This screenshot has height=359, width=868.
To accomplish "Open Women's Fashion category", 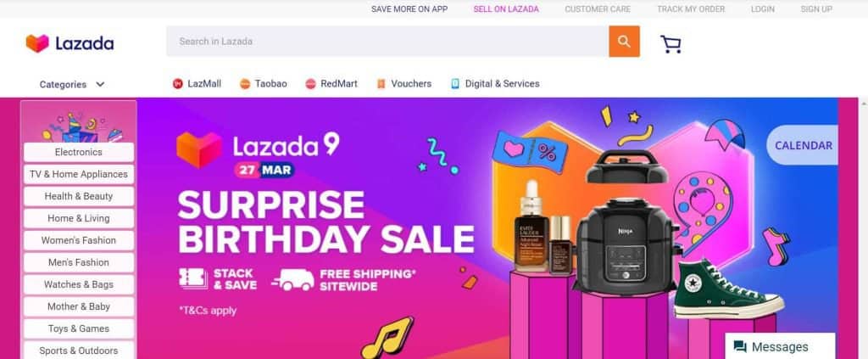I will point(79,240).
